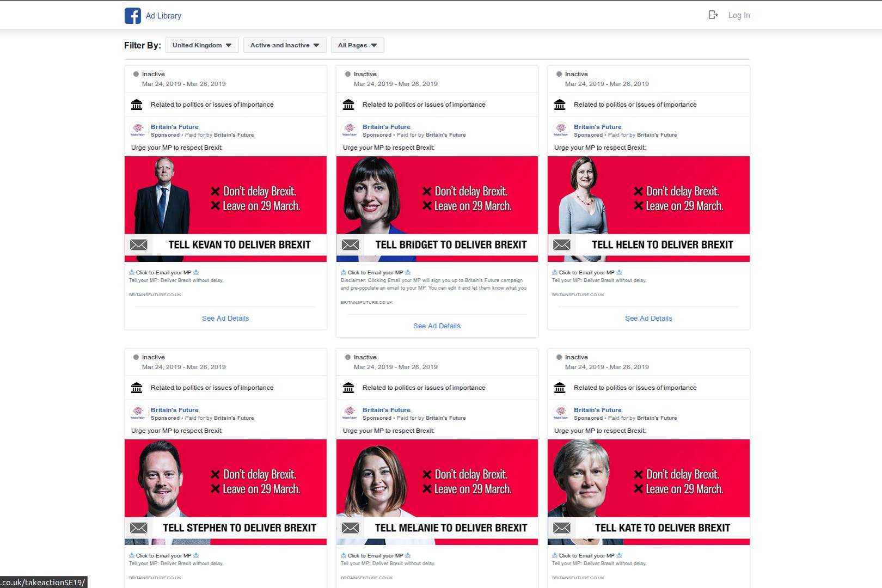This screenshot has height=588, width=882.
Task: Click the Facebook logo icon
Action: click(132, 16)
